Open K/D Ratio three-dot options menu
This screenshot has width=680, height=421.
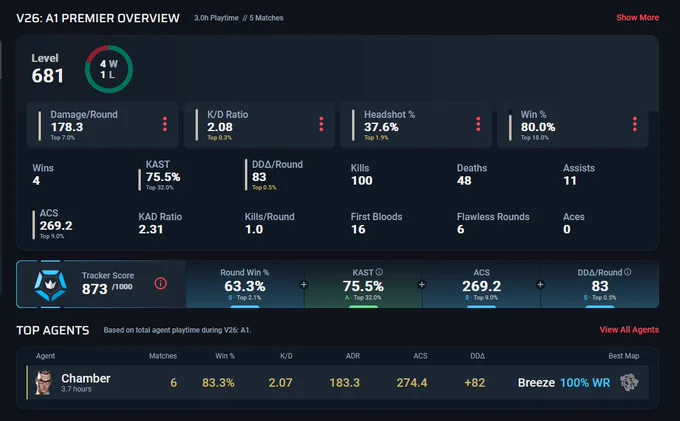pos(321,124)
